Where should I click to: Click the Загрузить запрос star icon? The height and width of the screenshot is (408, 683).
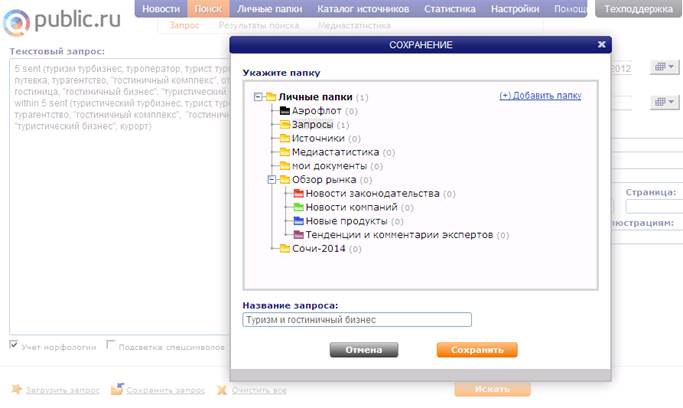[17, 389]
